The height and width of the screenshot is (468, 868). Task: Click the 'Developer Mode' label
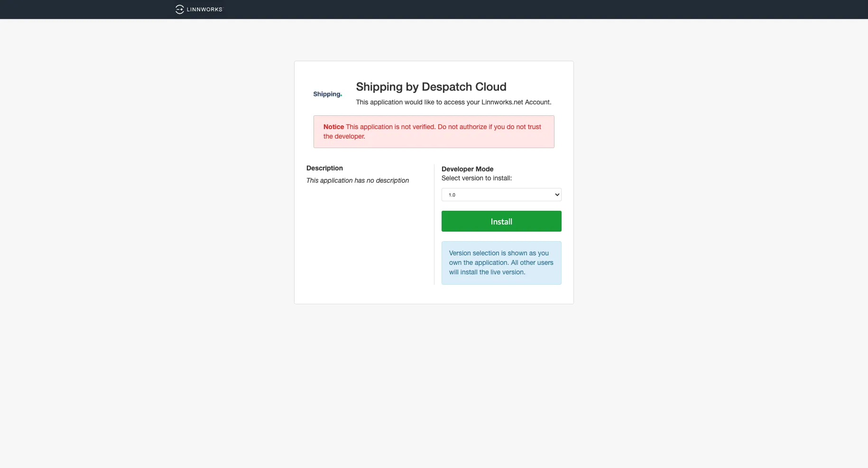467,169
